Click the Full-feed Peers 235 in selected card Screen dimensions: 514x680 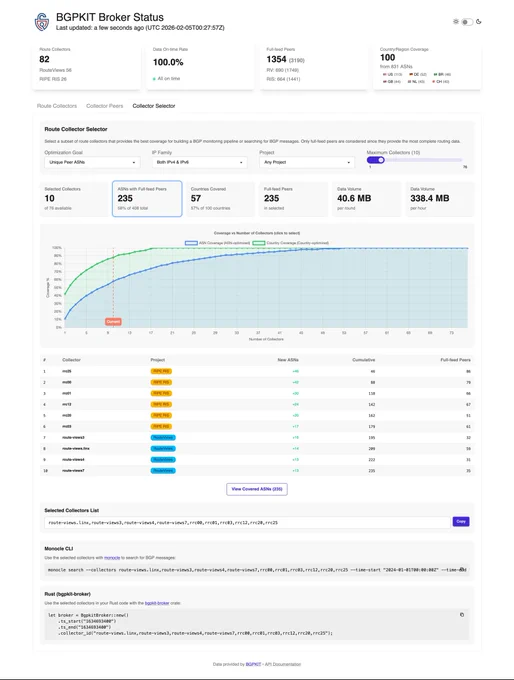293,199
